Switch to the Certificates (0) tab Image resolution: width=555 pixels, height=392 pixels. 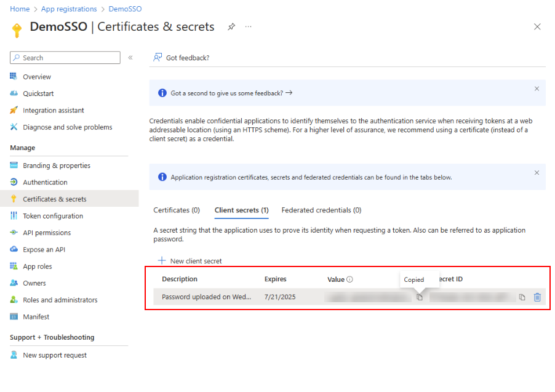(177, 210)
